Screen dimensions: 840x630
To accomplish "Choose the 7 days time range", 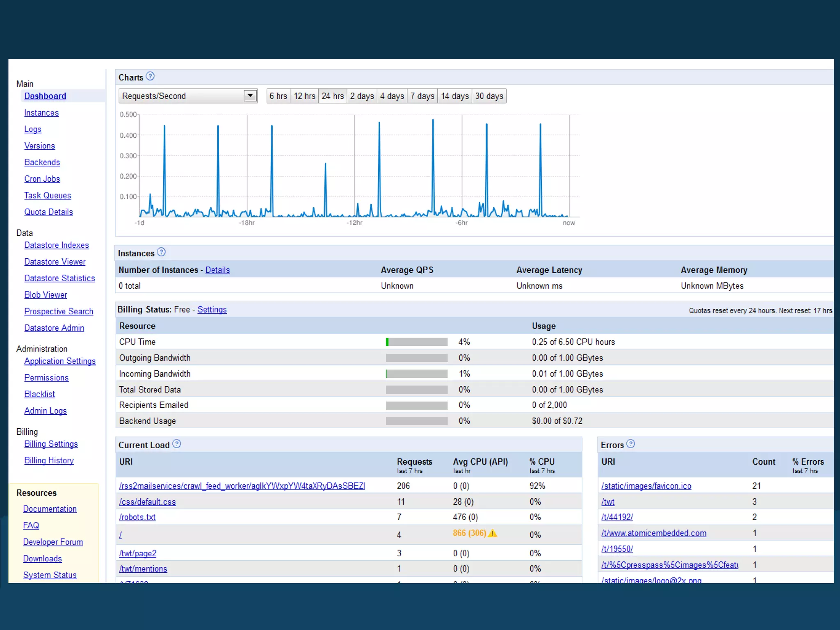I will coord(422,96).
